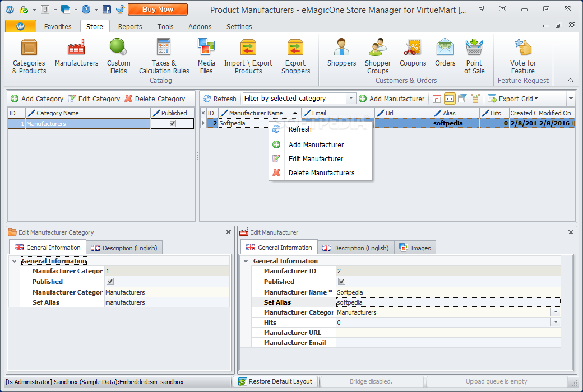Viewport: 583px width, 392px height.
Task: Click the Buy Now button
Action: tap(158, 10)
